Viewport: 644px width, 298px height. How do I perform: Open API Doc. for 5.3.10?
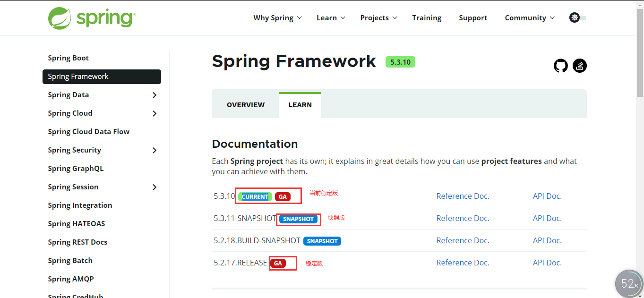pos(547,196)
